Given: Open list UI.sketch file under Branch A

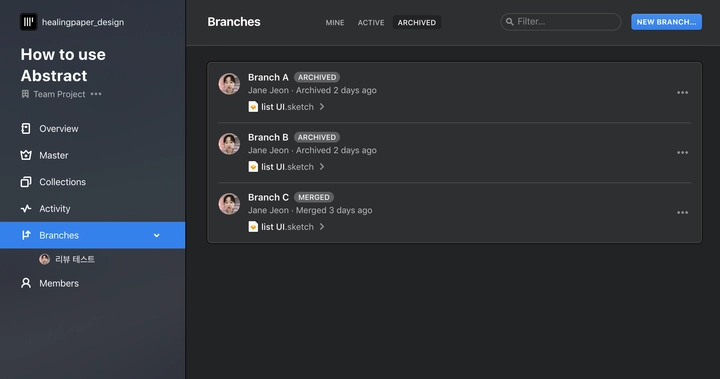Looking at the screenshot, I should pyautogui.click(x=287, y=107).
